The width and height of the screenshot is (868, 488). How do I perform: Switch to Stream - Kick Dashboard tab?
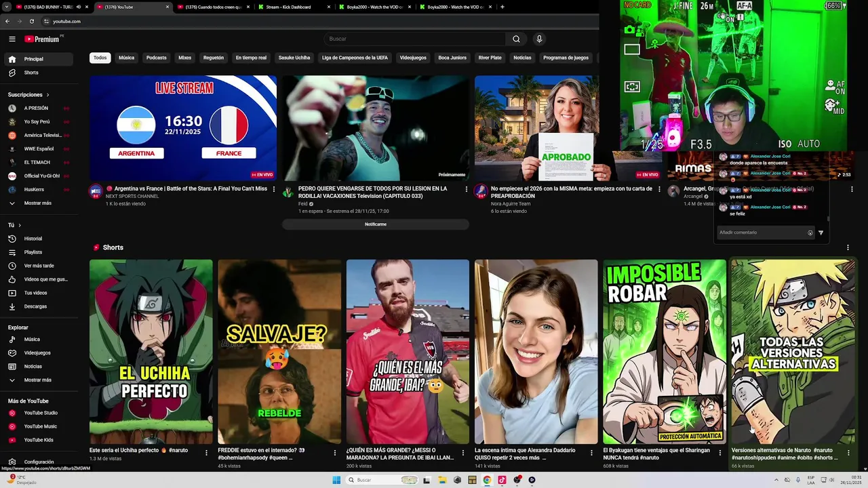295,7
